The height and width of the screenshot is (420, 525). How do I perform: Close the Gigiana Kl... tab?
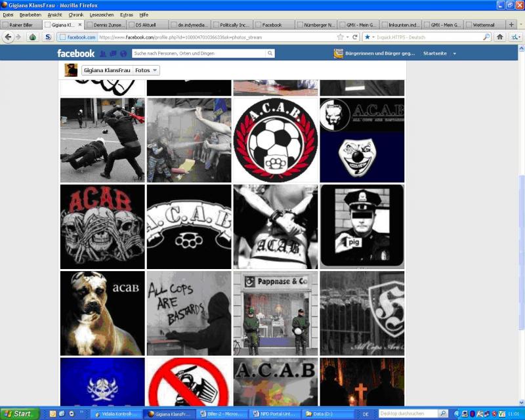79,24
